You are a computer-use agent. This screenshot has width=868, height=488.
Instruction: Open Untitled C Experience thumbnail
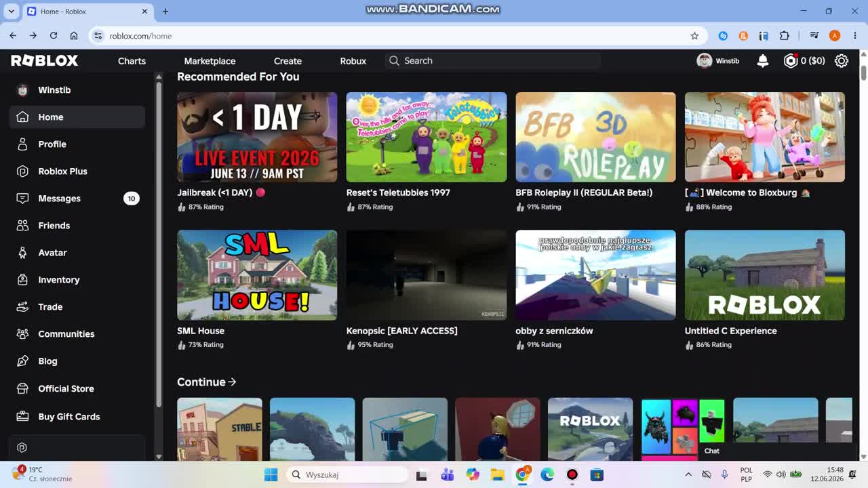coord(765,275)
